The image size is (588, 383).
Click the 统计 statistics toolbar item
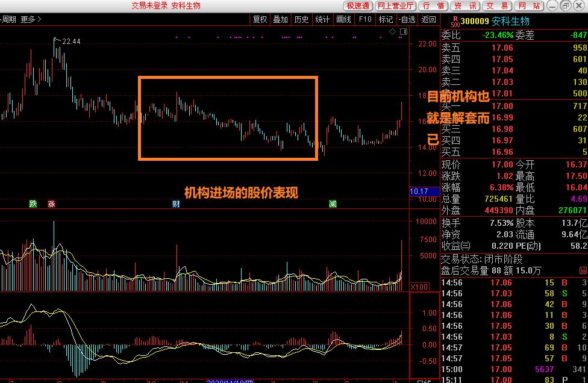tap(322, 19)
